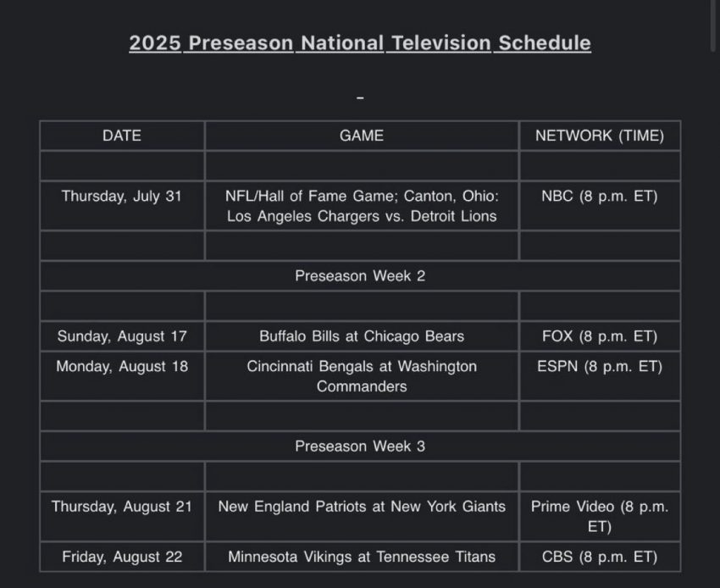The height and width of the screenshot is (588, 720).
Task: Click the Prime Video (8 p.m. ET) cell
Action: click(x=600, y=516)
